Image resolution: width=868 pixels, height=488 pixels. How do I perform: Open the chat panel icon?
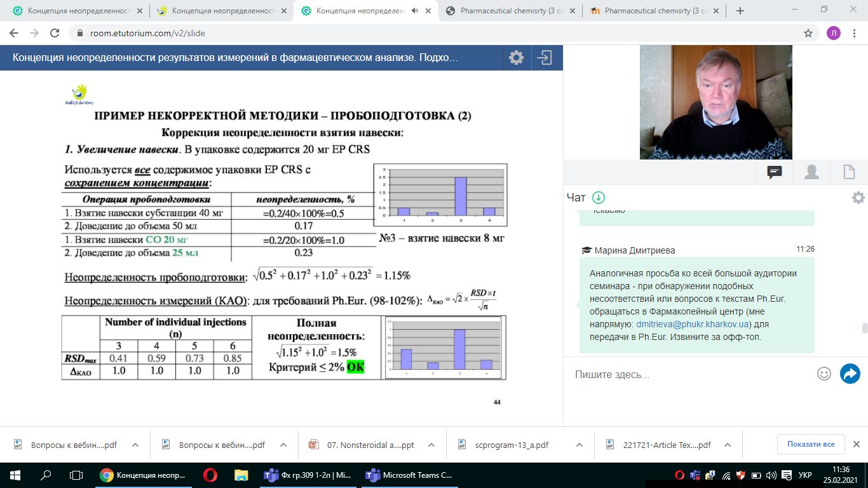coord(774,172)
